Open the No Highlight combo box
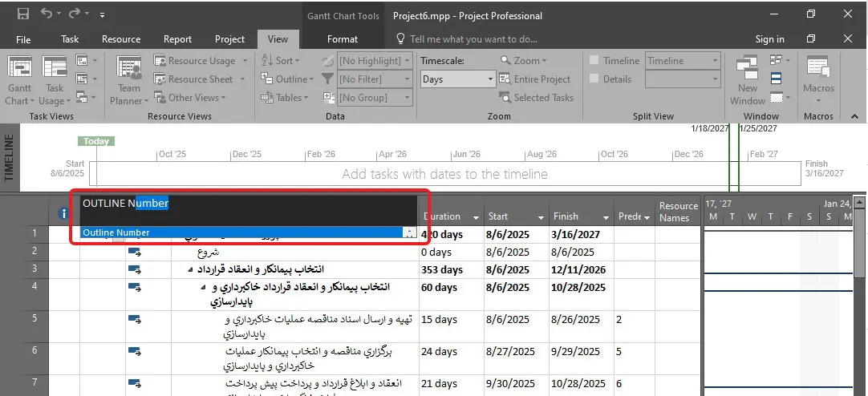 (x=375, y=61)
